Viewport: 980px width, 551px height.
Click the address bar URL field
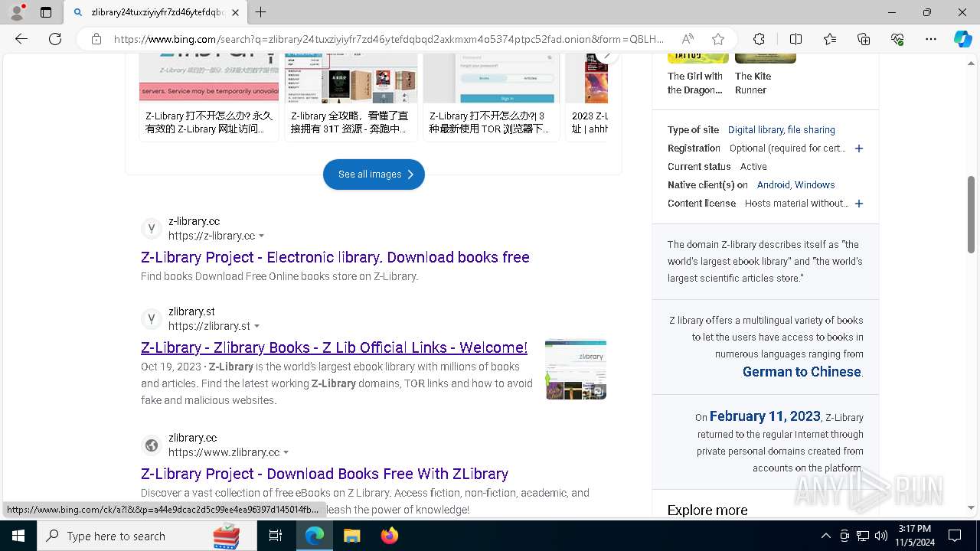tap(389, 39)
